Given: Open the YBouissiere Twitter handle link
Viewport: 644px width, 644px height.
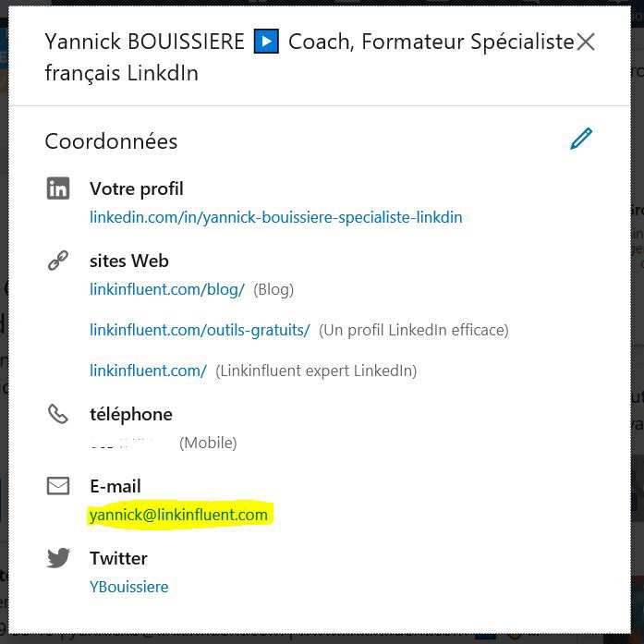Looking at the screenshot, I should (x=129, y=587).
